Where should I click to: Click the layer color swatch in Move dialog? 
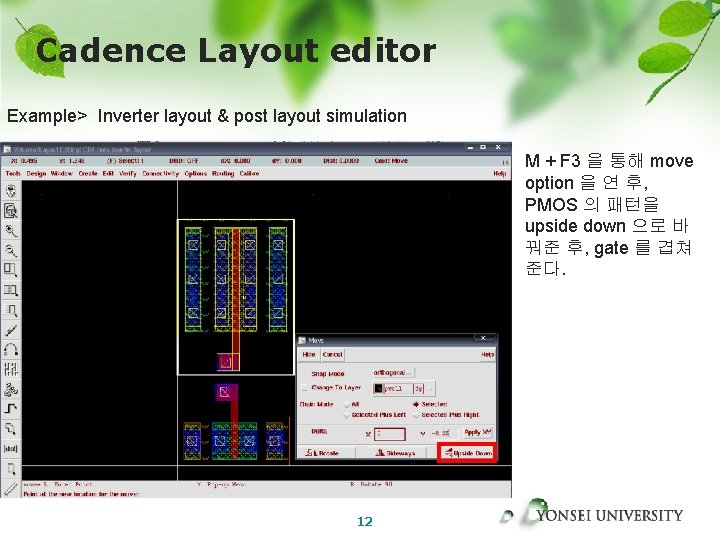[378, 388]
